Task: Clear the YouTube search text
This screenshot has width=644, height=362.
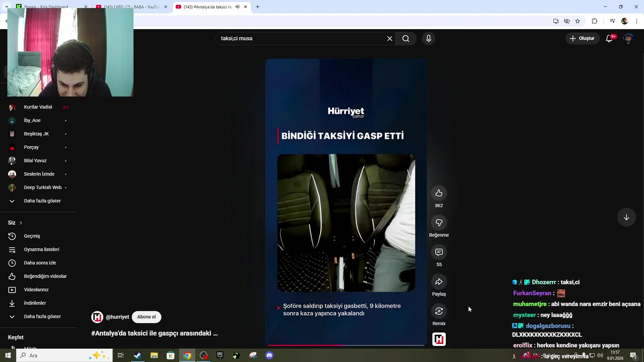Action: 389,38
